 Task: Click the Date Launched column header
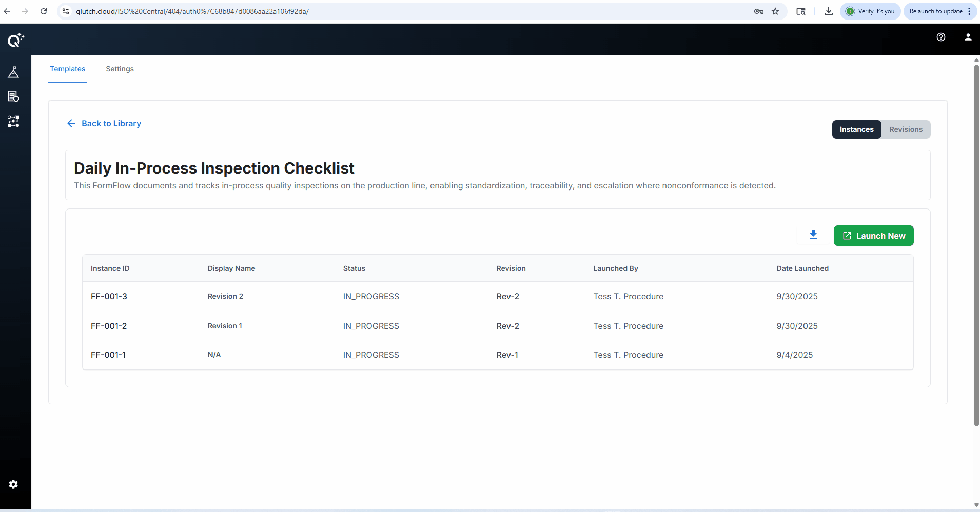(802, 268)
